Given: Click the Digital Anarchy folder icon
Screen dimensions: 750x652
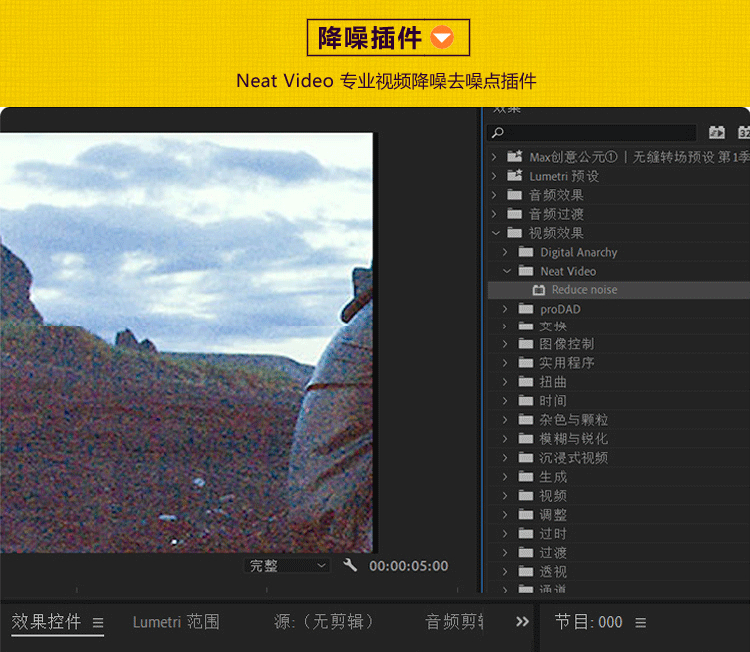Looking at the screenshot, I should click(x=526, y=252).
